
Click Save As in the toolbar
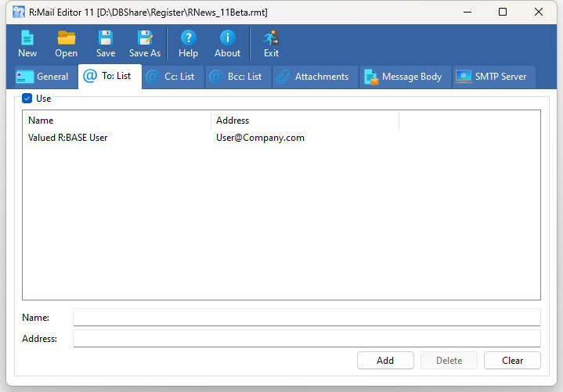pyautogui.click(x=145, y=44)
